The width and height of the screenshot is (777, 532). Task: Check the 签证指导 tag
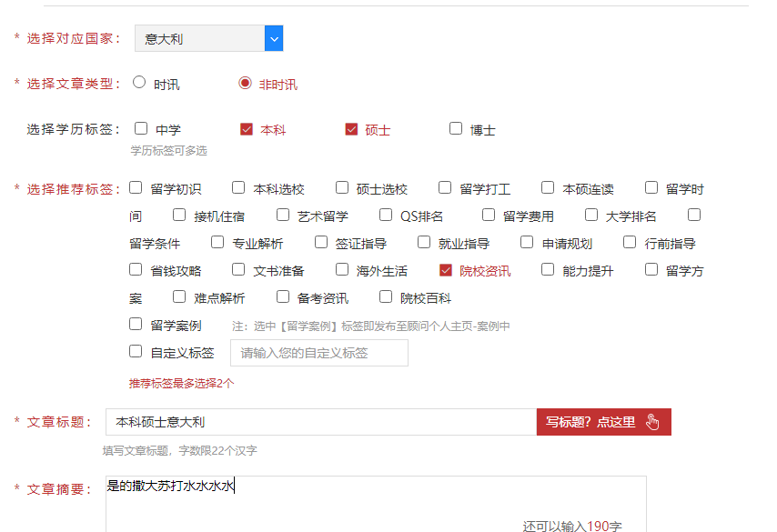tap(321, 242)
